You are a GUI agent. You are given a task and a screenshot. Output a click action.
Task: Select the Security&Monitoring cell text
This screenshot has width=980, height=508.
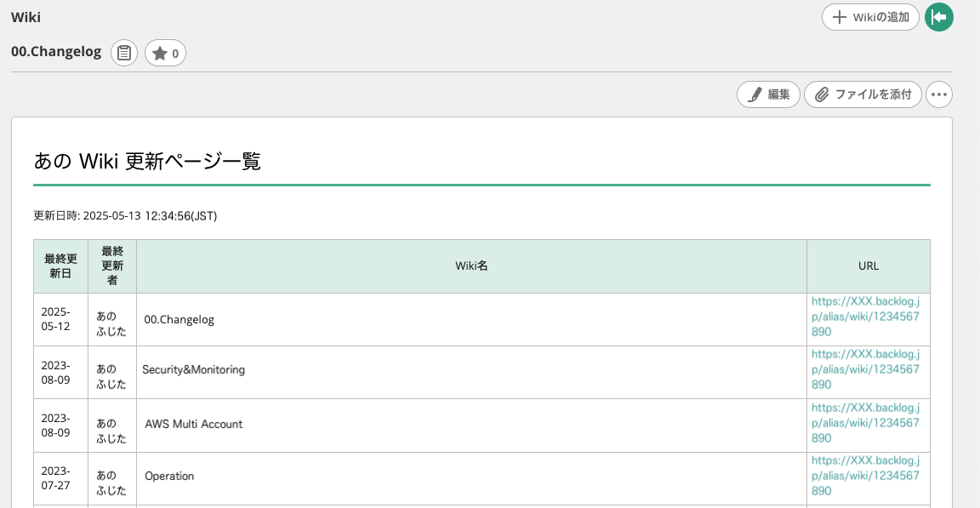point(193,370)
